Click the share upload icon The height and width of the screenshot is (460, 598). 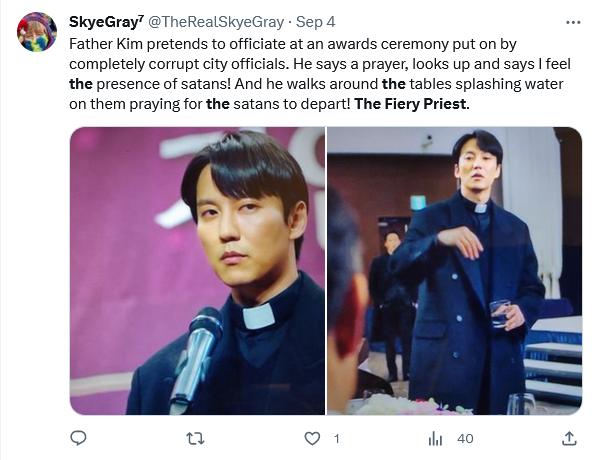(x=569, y=438)
